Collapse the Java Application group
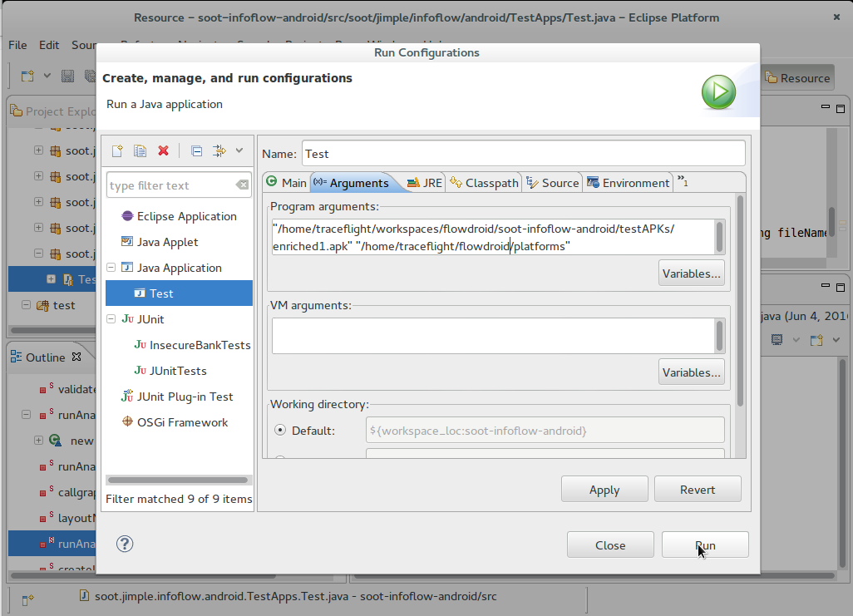The image size is (853, 616). pos(111,268)
